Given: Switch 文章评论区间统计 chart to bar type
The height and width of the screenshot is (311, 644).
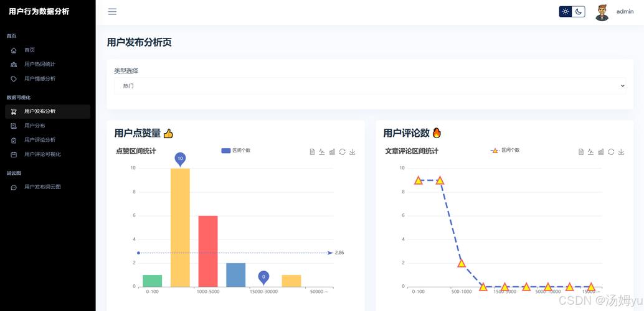Looking at the screenshot, I should coord(601,152).
